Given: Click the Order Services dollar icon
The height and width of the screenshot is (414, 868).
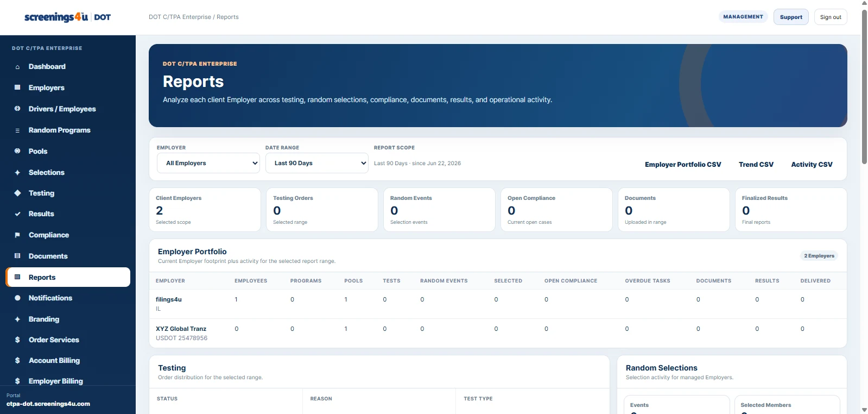Looking at the screenshot, I should [x=17, y=340].
